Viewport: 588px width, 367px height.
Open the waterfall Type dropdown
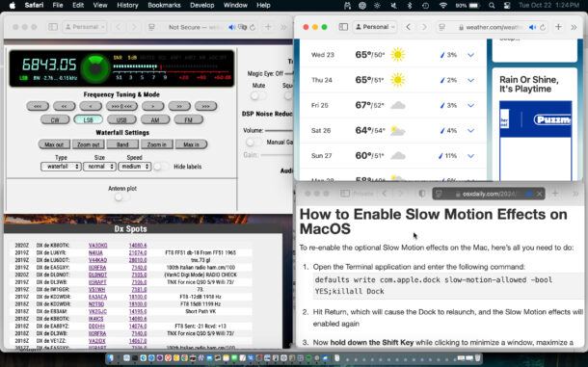pos(61,166)
